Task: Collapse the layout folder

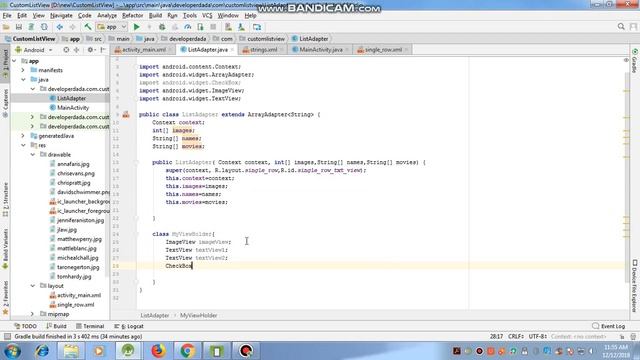Action: (33, 286)
